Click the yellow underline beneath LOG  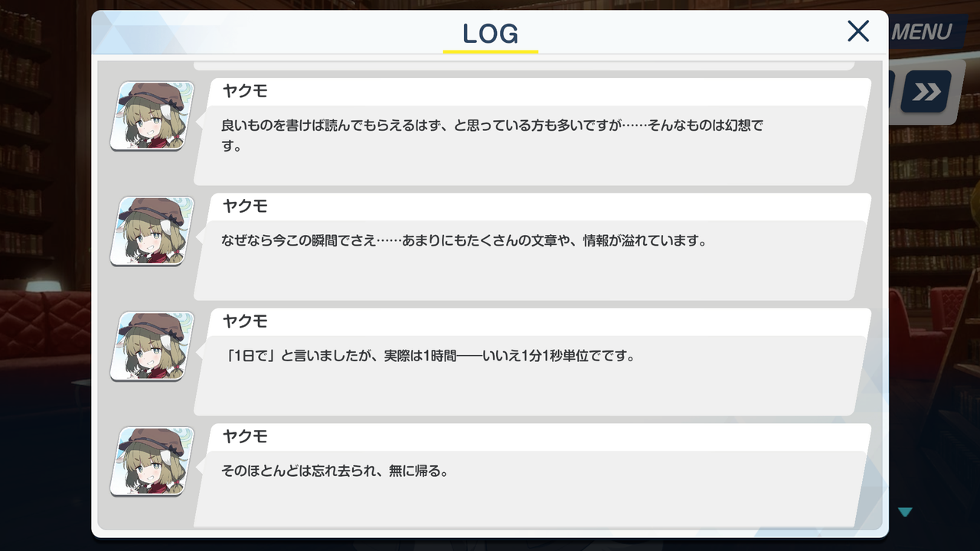491,51
